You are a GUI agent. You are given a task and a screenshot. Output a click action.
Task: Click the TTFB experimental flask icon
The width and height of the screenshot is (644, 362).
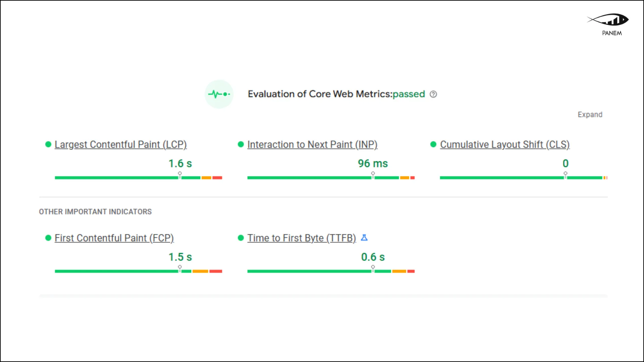click(364, 238)
